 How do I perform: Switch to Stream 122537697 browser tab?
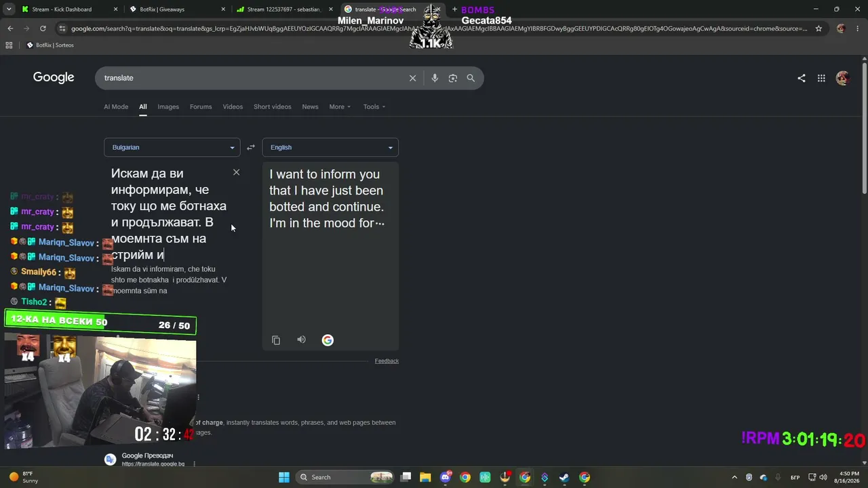285,9
